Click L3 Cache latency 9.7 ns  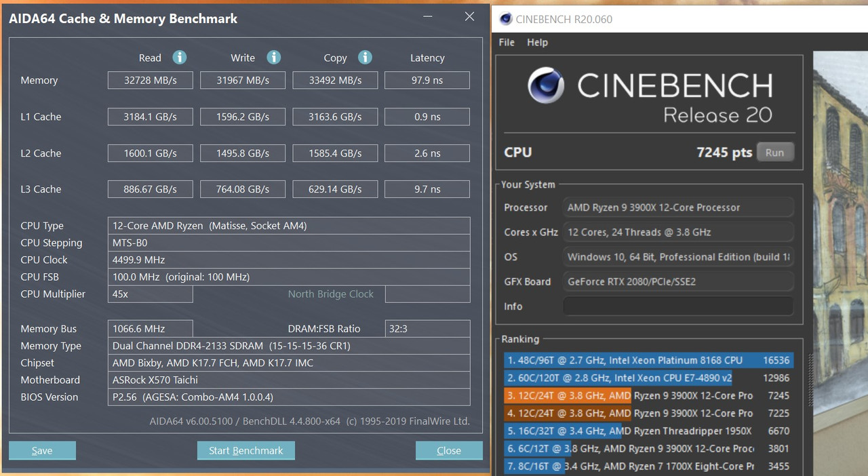click(427, 189)
